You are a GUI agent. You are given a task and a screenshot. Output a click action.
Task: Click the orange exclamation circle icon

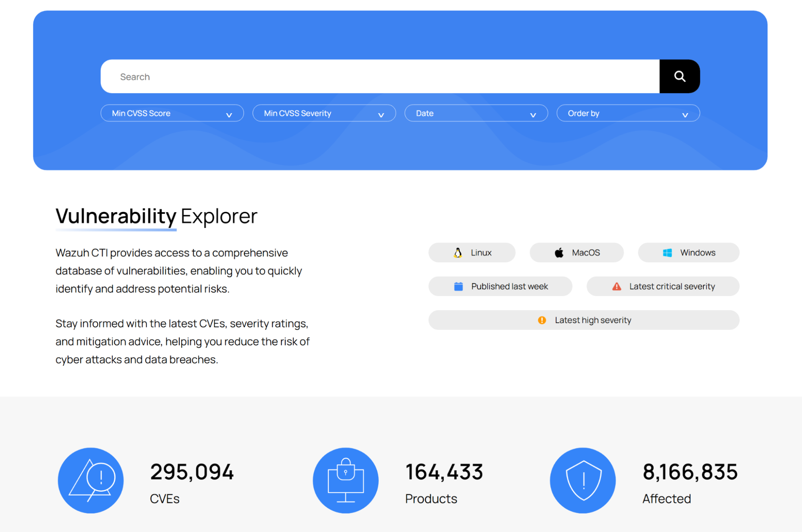(x=542, y=320)
